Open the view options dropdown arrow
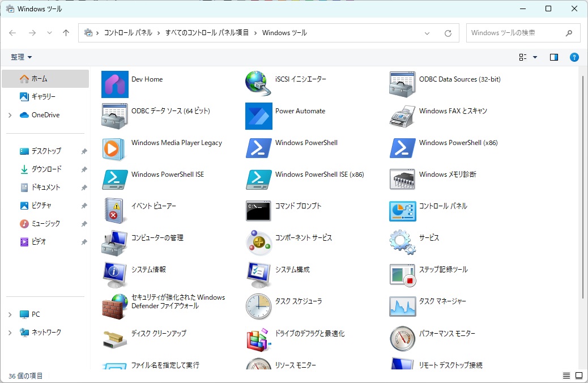The width and height of the screenshot is (588, 383). click(535, 57)
